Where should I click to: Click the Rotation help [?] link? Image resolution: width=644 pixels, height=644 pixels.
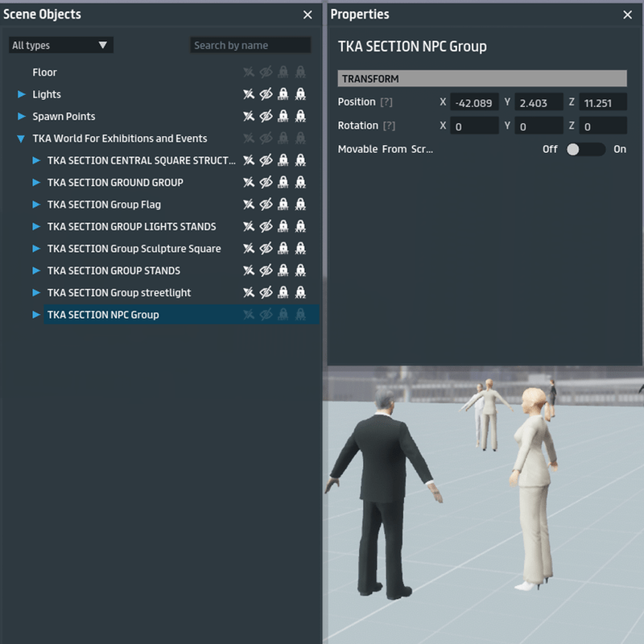390,126
